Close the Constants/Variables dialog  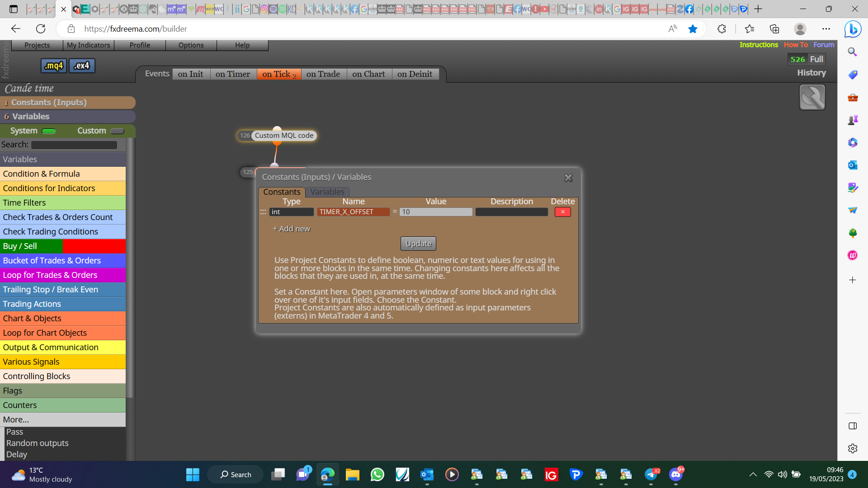568,178
